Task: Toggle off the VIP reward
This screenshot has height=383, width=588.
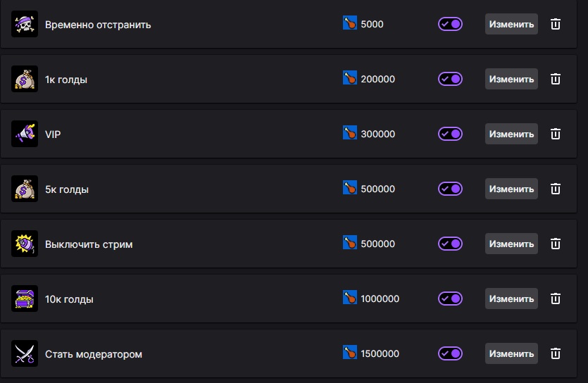Action: 450,134
